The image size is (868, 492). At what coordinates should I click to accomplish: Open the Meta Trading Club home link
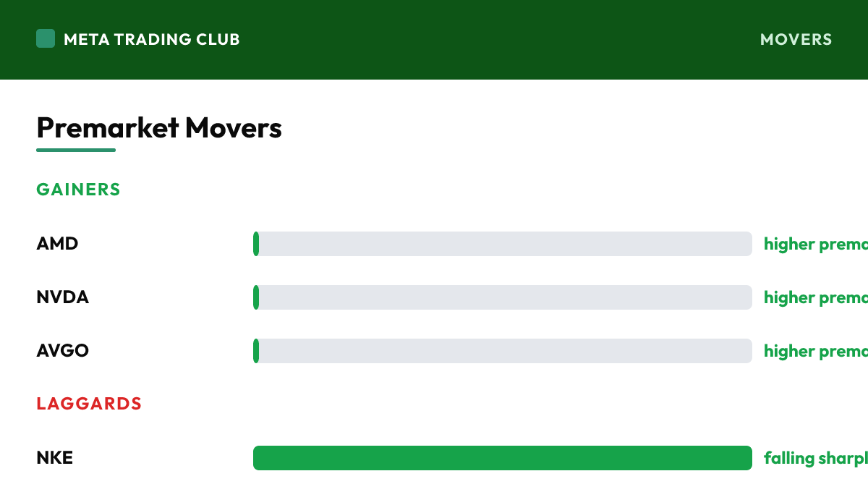[138, 39]
